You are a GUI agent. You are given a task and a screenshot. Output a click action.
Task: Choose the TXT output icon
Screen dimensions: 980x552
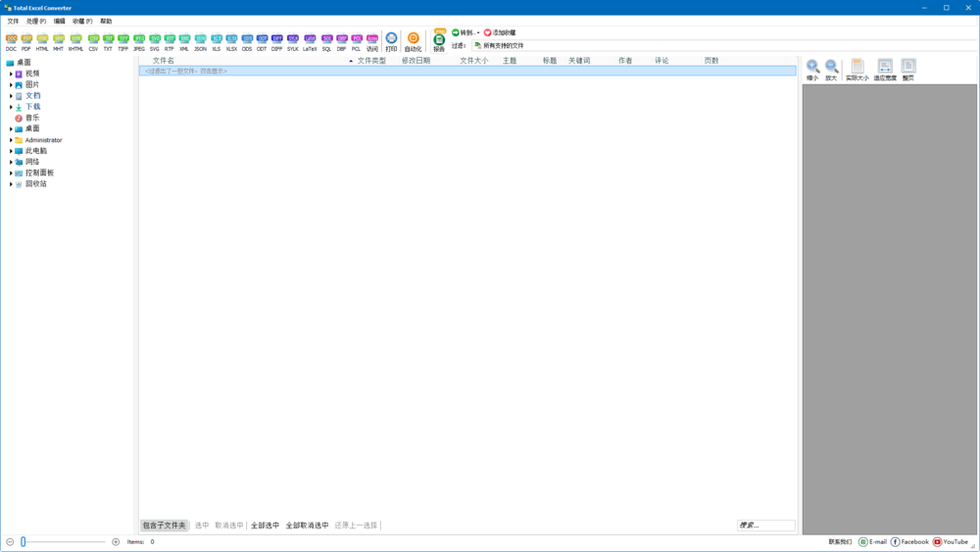coord(108,42)
